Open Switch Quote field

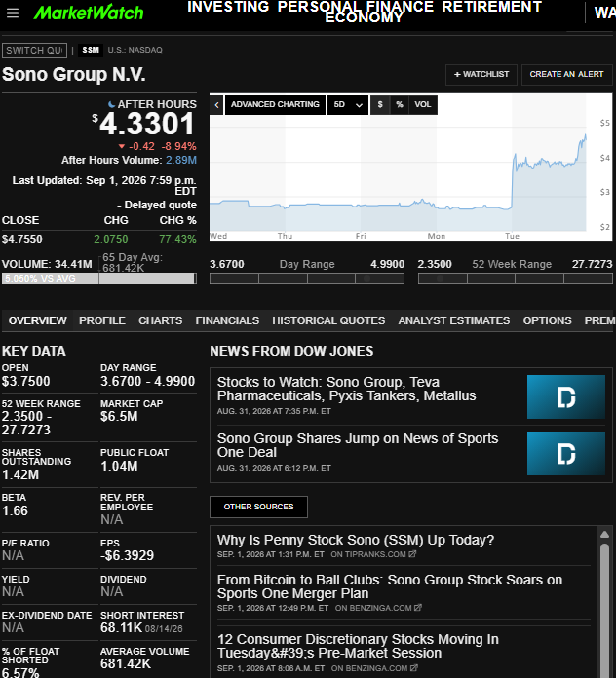point(35,50)
